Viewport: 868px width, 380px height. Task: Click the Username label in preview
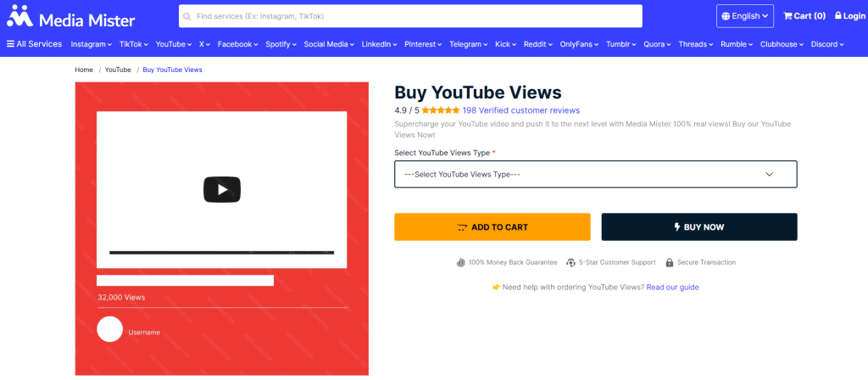(x=144, y=332)
